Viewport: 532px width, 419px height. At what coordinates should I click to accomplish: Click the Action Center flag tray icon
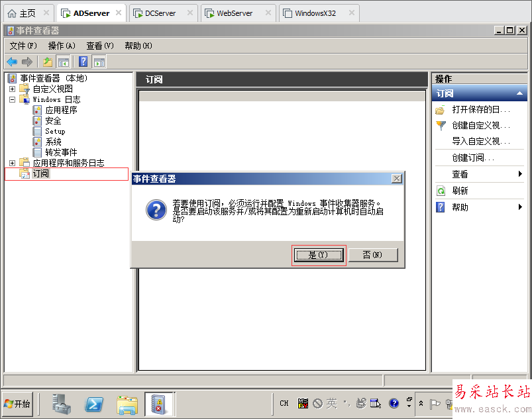pos(435,404)
